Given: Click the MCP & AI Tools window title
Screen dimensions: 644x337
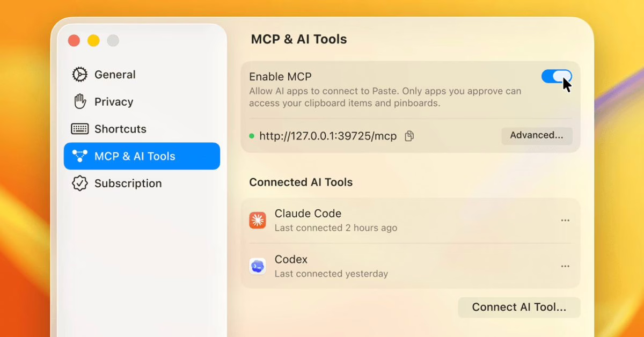Looking at the screenshot, I should click(299, 39).
